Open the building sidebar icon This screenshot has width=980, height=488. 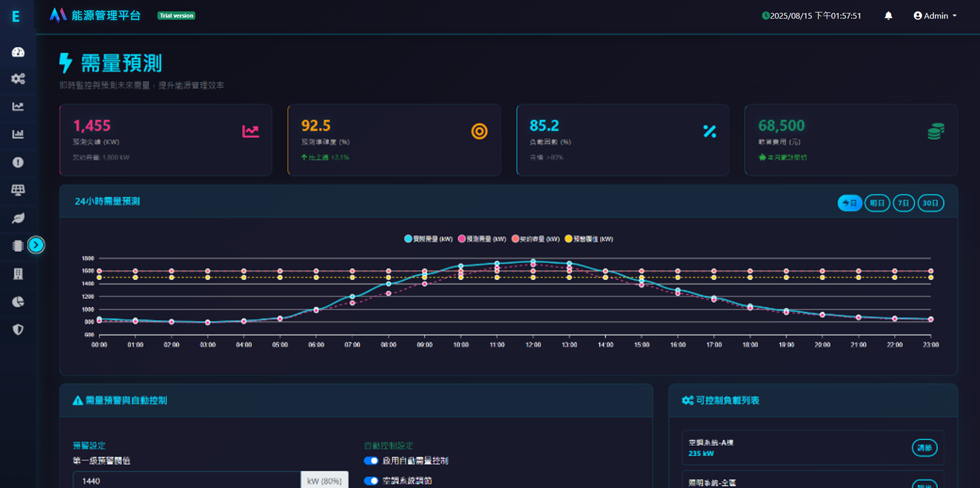[18, 274]
